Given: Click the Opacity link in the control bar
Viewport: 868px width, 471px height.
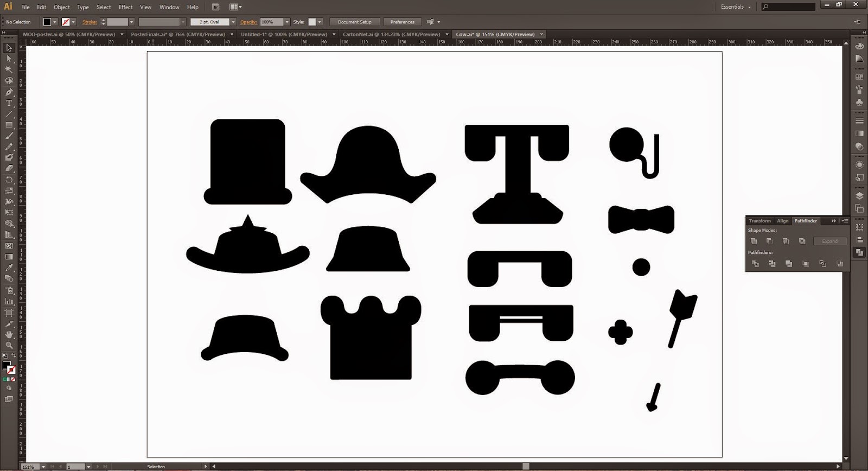Looking at the screenshot, I should (249, 22).
